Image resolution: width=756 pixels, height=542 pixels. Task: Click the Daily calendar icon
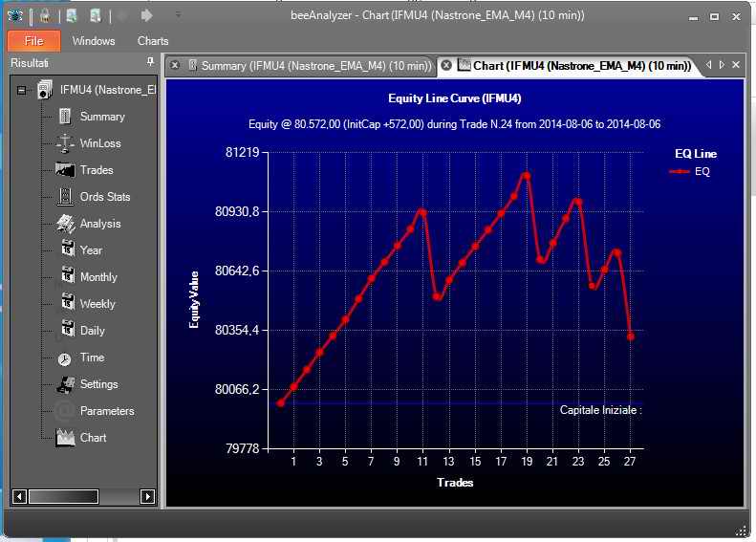(68, 329)
